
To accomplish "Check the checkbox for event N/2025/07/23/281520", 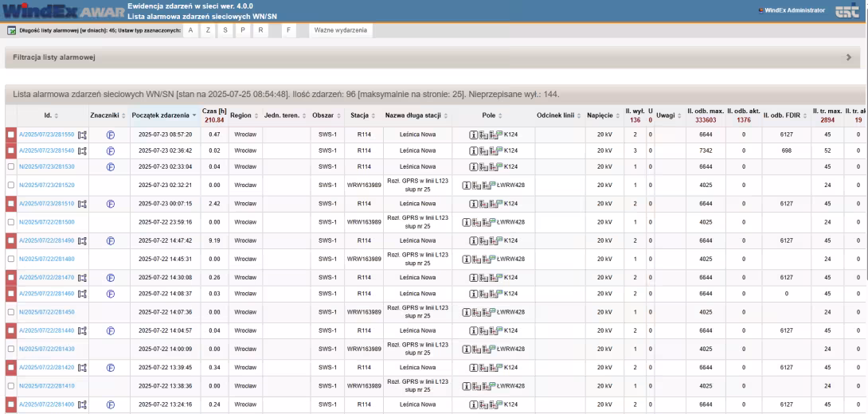I will click(10, 185).
